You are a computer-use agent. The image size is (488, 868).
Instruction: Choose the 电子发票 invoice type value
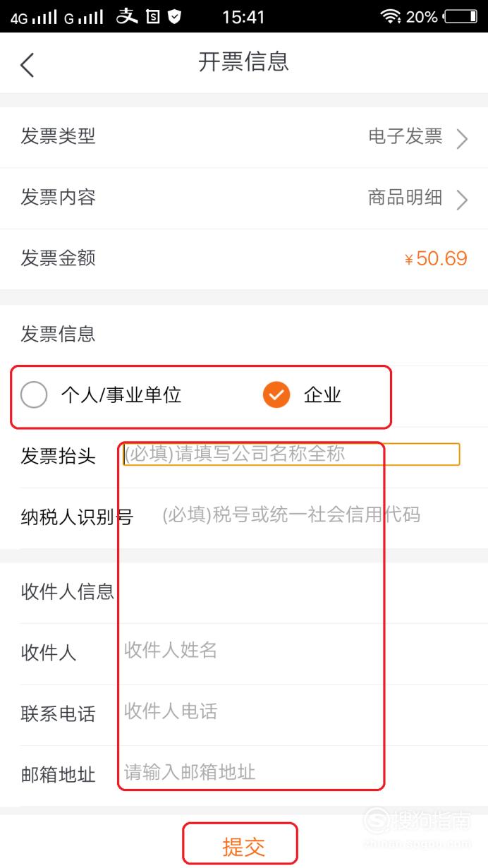405,136
